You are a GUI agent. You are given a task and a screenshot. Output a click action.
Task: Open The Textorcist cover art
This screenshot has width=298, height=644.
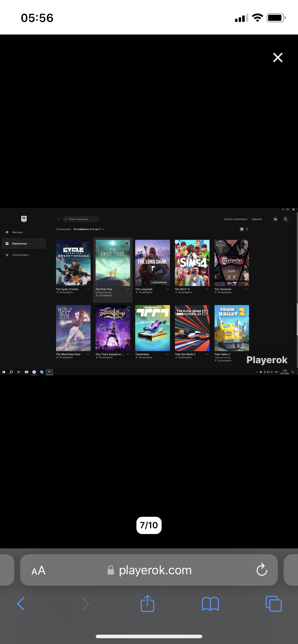pyautogui.click(x=232, y=263)
